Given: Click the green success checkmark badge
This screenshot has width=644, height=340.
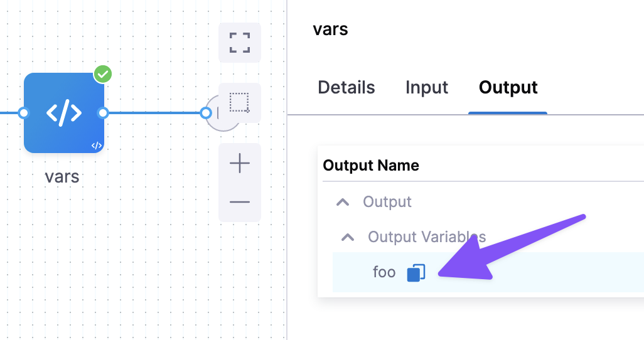Looking at the screenshot, I should point(103,74).
